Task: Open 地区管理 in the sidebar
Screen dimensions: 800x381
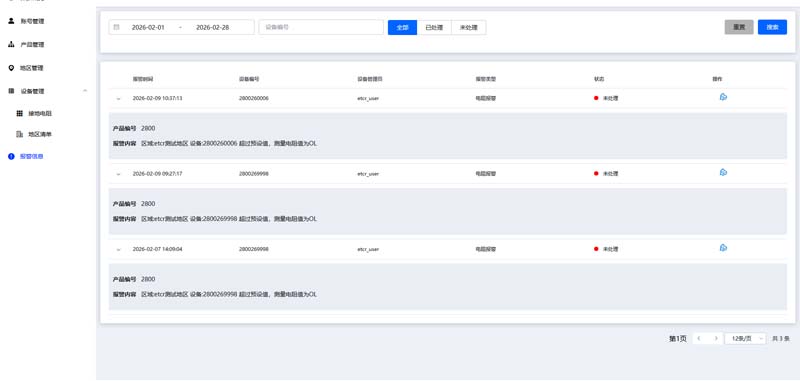Action: [32, 68]
